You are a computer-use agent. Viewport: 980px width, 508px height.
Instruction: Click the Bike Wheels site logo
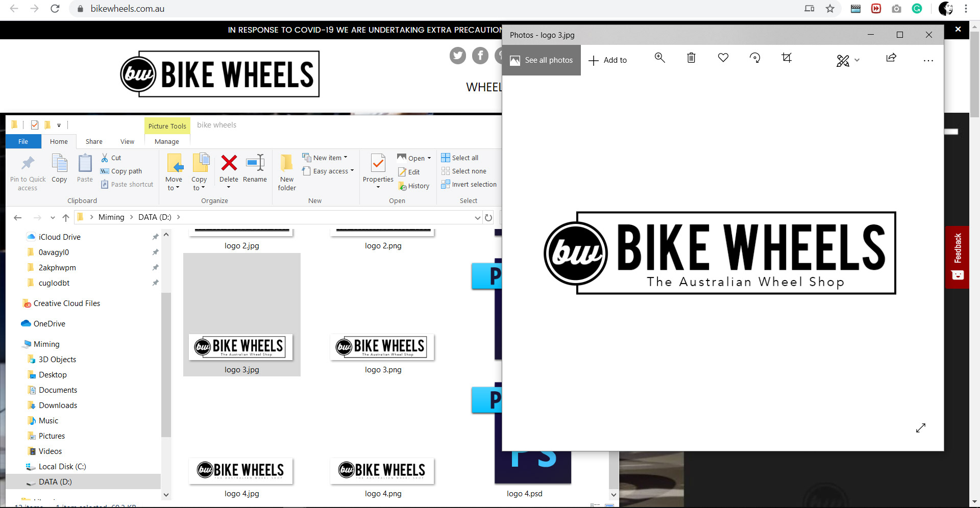(220, 74)
